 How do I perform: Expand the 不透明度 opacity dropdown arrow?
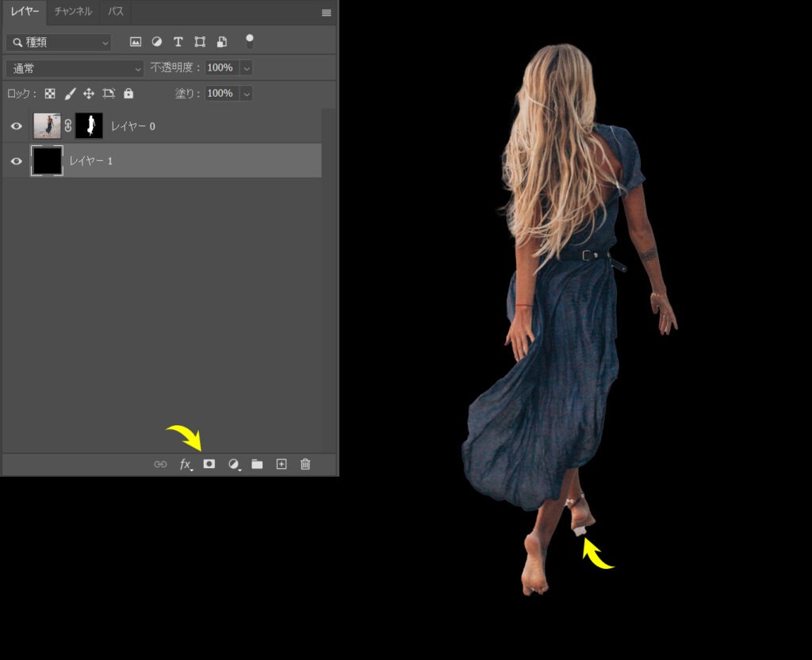pyautogui.click(x=247, y=68)
